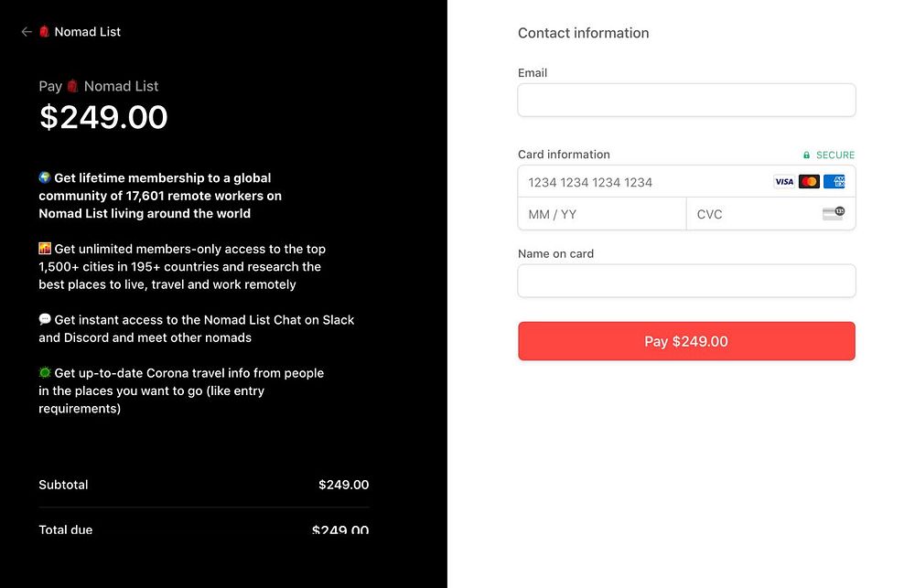Select the MM / YY expiry field
This screenshot has width=915, height=588.
tap(601, 214)
